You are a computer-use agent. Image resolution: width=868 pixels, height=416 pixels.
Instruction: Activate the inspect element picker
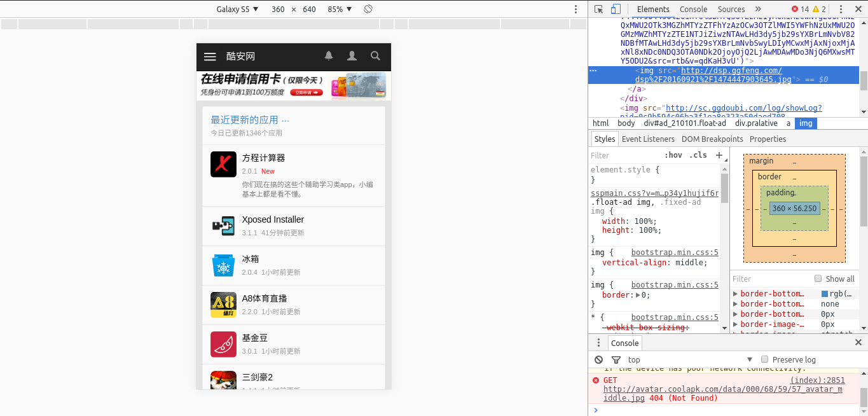pyautogui.click(x=599, y=9)
